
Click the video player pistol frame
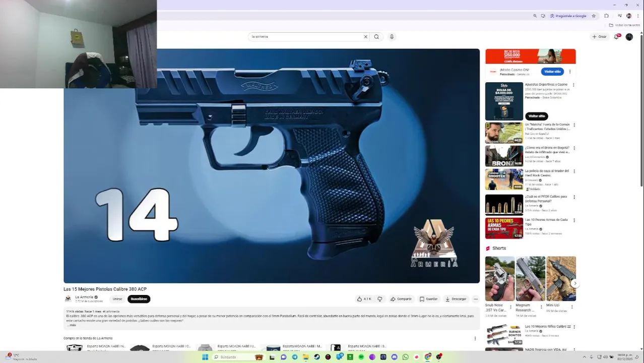click(272, 166)
